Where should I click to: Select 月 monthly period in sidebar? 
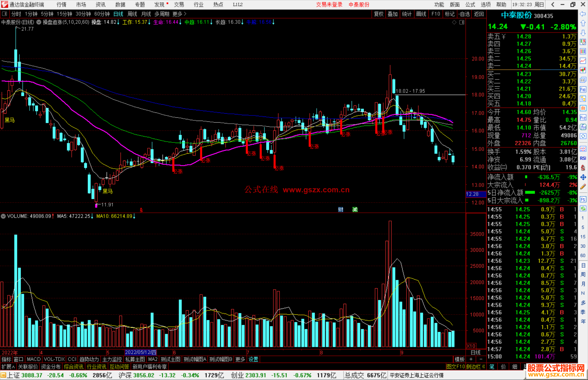pyautogui.click(x=583, y=284)
